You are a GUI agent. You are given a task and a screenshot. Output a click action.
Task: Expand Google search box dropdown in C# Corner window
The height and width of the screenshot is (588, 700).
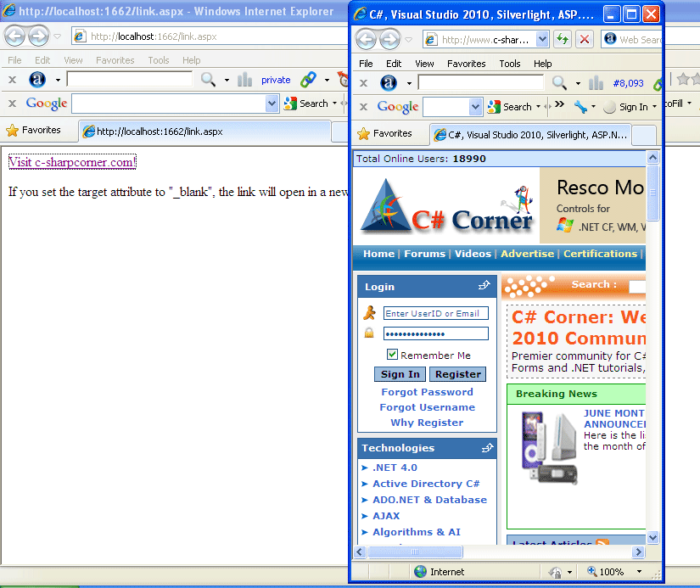tap(475, 107)
